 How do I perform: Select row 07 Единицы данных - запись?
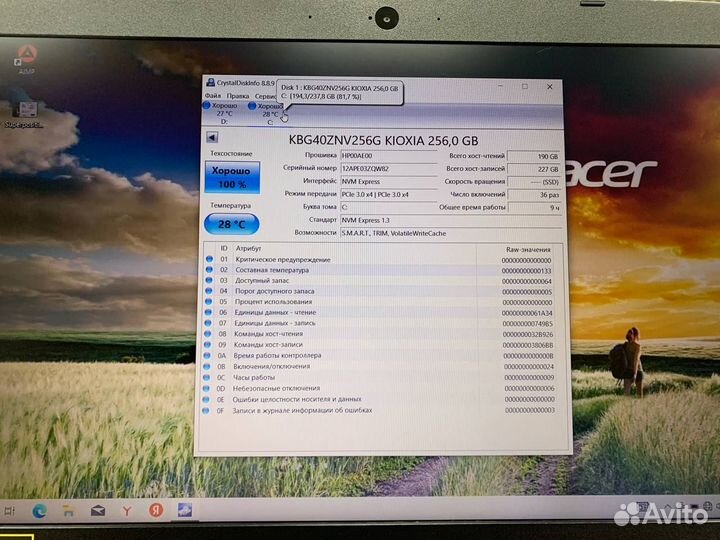pos(379,323)
